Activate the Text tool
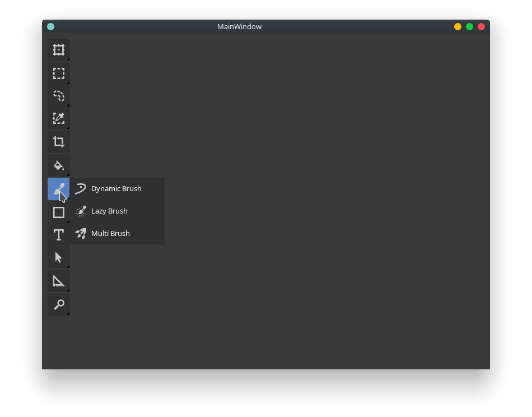The width and height of the screenshot is (532, 417). click(x=59, y=235)
